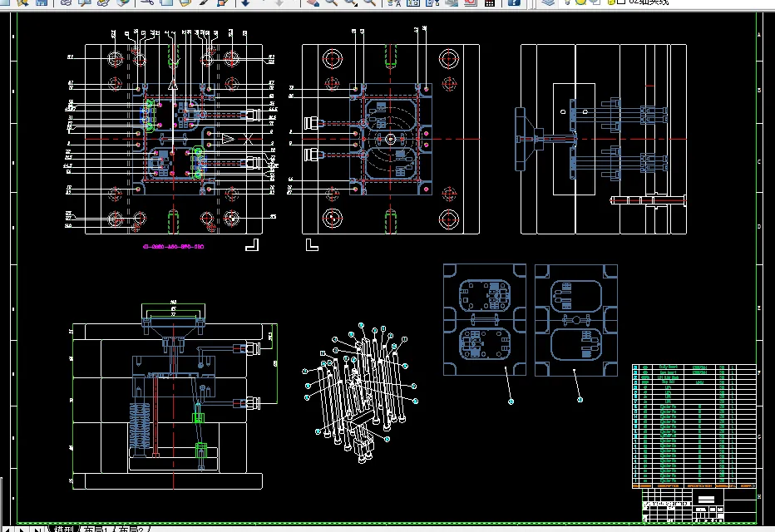Click the Match Properties brush icon
The image size is (775, 532).
[203, 2]
